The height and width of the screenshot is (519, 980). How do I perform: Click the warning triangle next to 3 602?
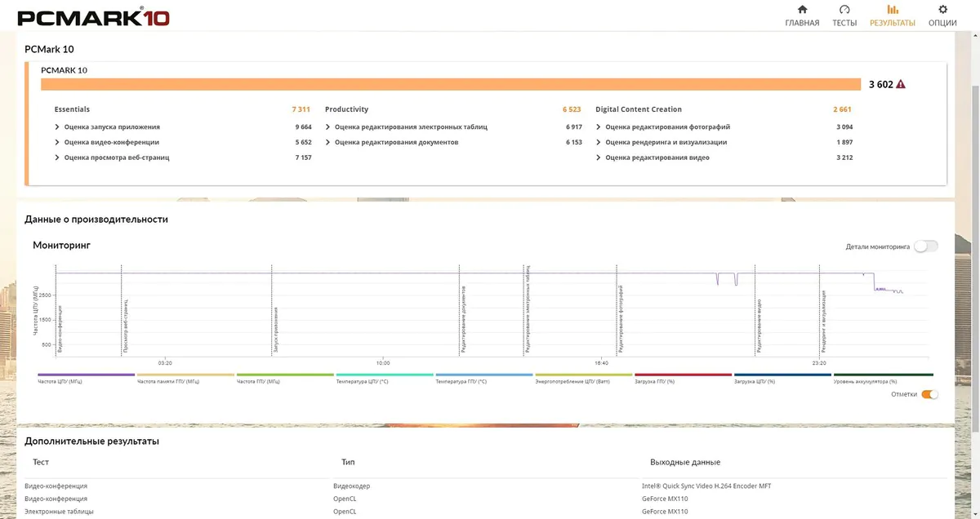click(901, 84)
